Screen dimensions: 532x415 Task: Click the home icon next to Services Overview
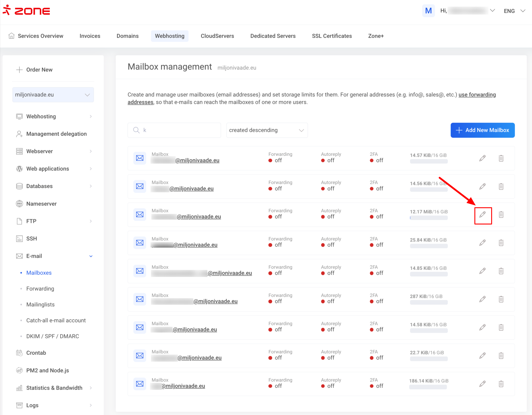click(x=11, y=36)
